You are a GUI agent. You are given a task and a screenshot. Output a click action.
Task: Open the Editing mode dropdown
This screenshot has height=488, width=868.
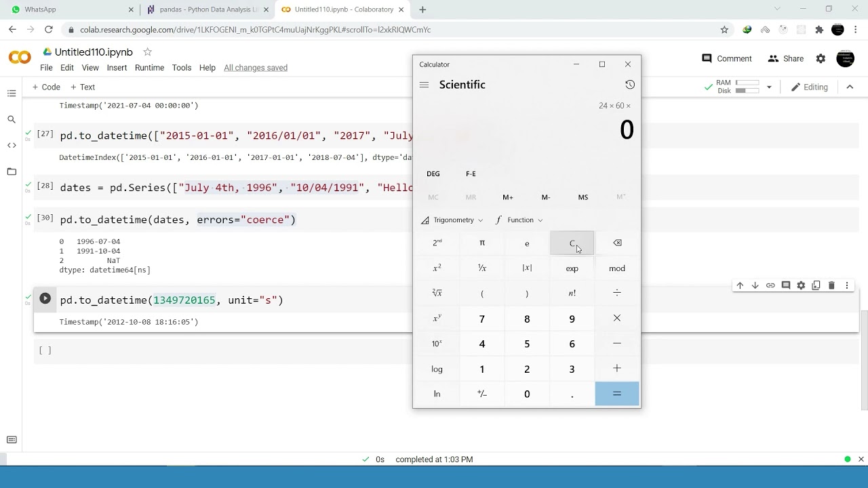point(810,87)
